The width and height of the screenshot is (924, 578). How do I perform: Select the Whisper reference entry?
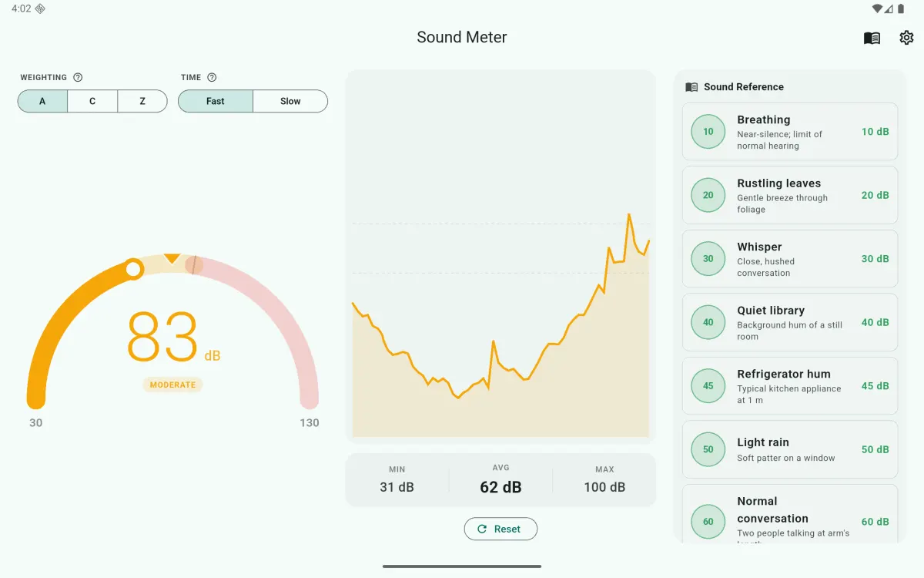[790, 259]
